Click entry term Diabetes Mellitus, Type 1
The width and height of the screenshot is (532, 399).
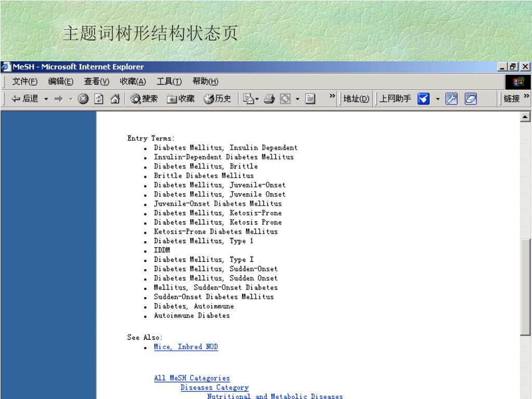(x=204, y=241)
